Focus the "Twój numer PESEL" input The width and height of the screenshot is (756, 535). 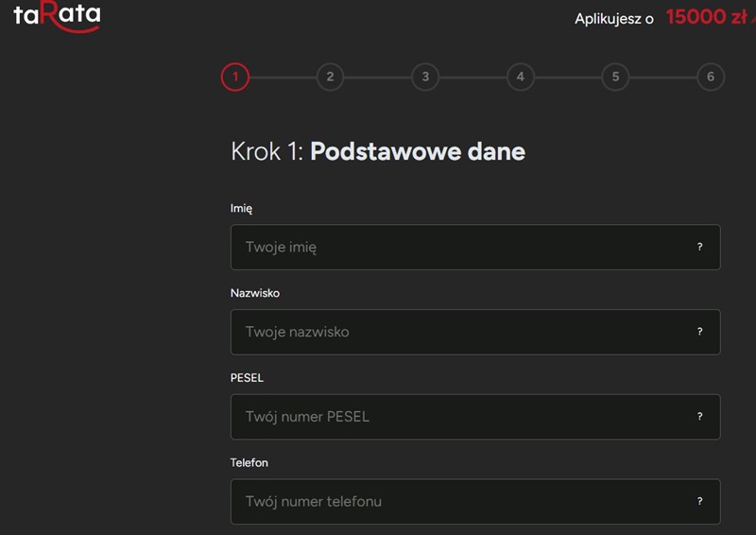click(x=454, y=417)
